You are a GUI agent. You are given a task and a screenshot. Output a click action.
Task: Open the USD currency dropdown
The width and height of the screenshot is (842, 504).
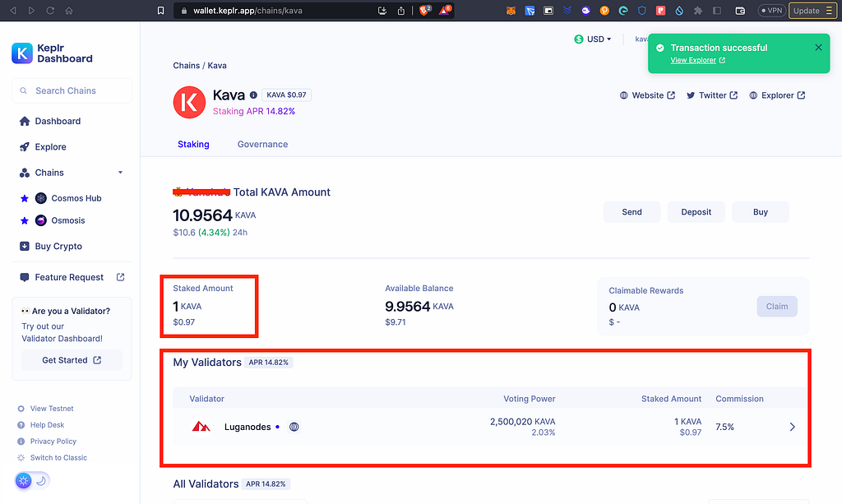tap(593, 39)
